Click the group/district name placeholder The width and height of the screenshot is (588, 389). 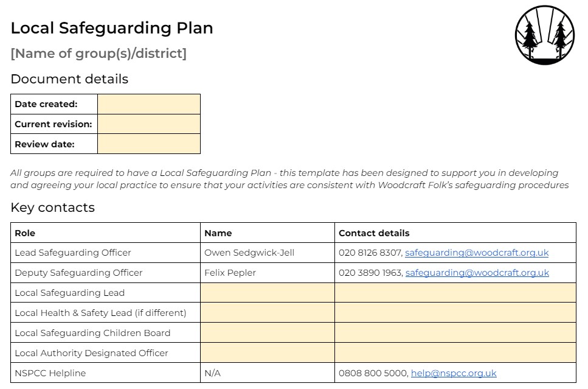tap(99, 54)
